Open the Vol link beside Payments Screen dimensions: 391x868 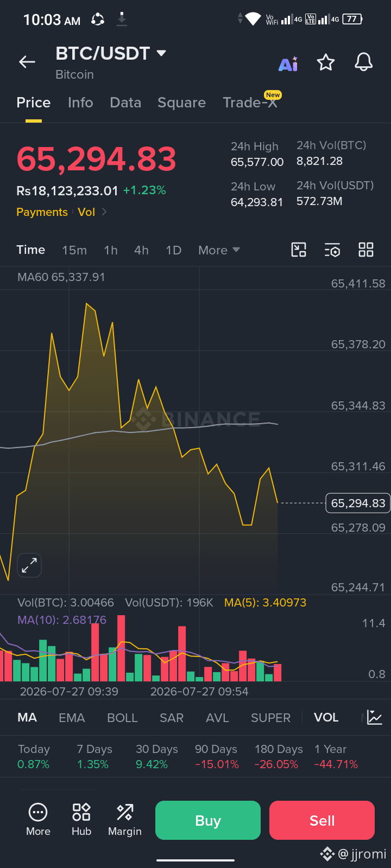pyautogui.click(x=86, y=212)
